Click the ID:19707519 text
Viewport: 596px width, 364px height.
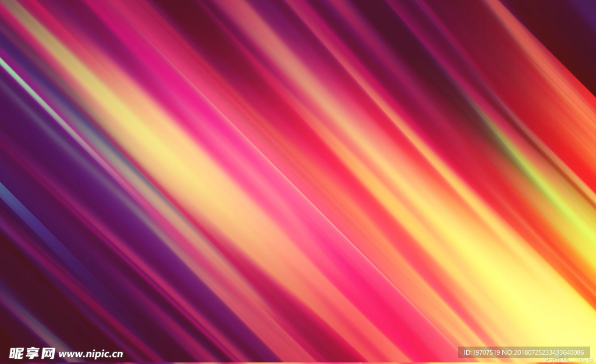(482, 352)
